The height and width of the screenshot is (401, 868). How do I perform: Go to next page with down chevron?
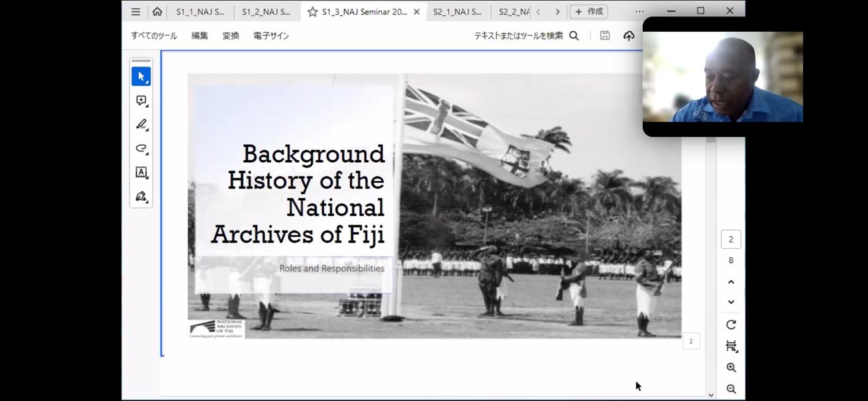(731, 302)
